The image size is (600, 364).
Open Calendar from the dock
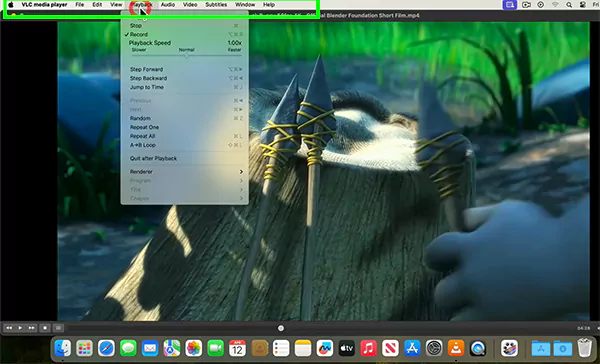click(x=237, y=348)
